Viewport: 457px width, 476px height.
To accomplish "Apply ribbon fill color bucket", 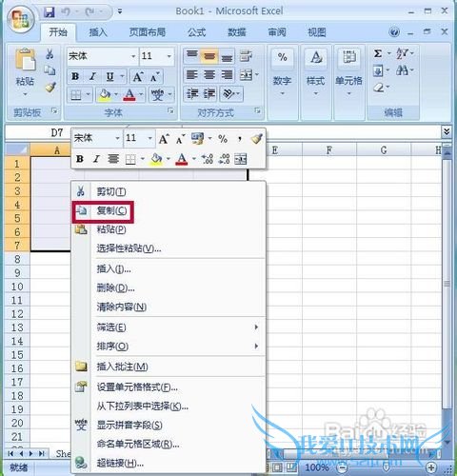I will pyautogui.click(x=105, y=94).
